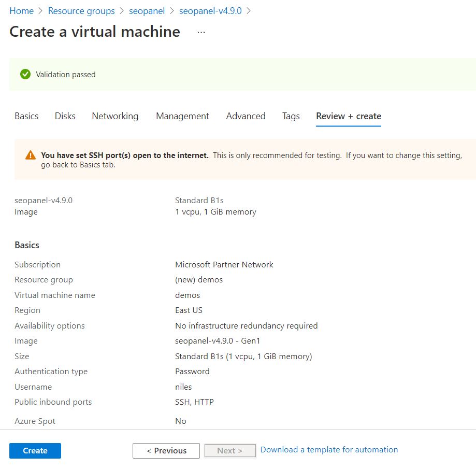Open the ellipsis more options menu

click(x=201, y=32)
